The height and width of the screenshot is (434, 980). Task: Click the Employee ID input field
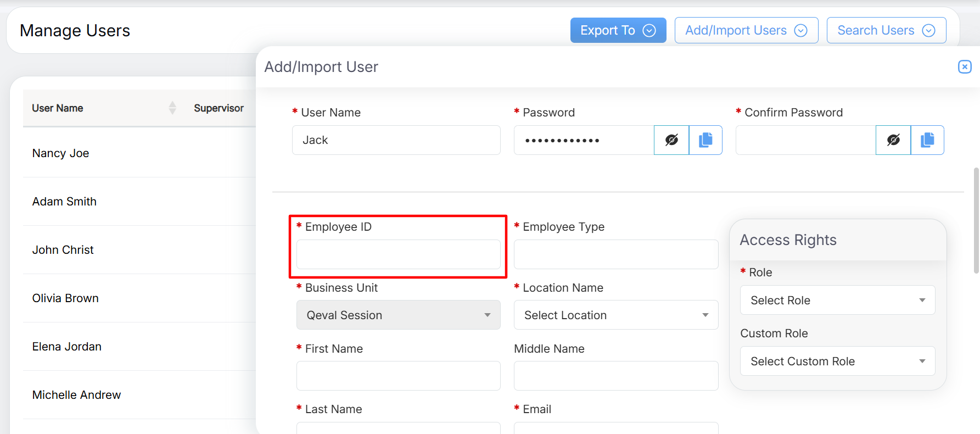tap(398, 254)
